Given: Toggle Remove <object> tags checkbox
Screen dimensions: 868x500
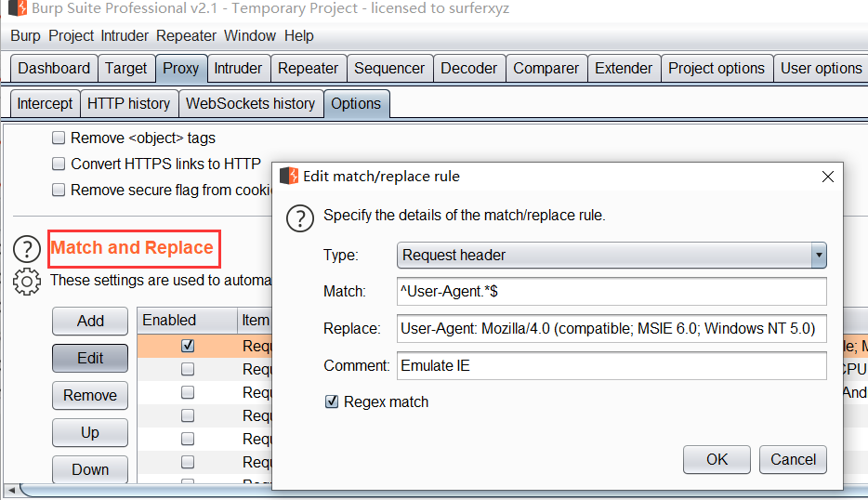Looking at the screenshot, I should pyautogui.click(x=59, y=138).
